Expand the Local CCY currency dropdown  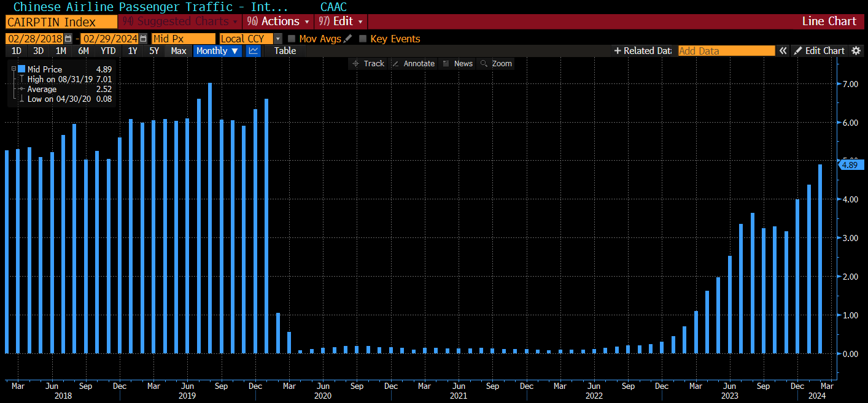[277, 39]
